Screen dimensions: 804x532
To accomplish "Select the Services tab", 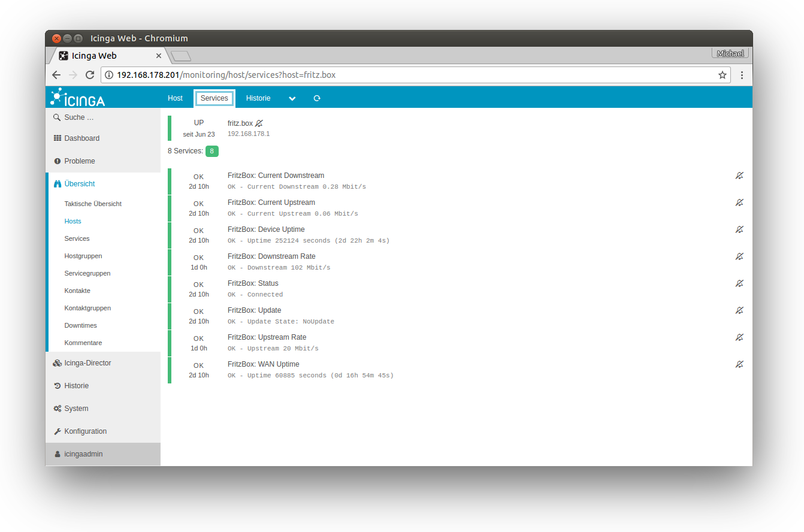I will [214, 98].
